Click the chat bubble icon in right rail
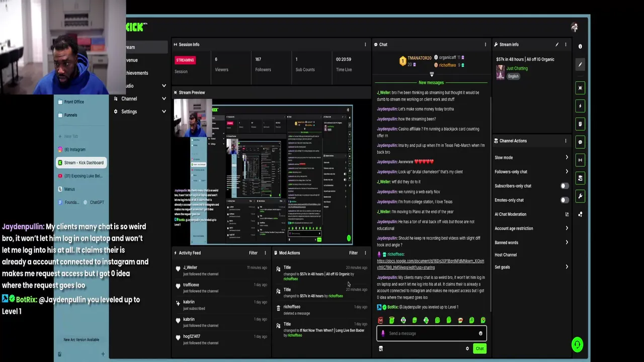The height and width of the screenshot is (362, 644). pyautogui.click(x=580, y=142)
